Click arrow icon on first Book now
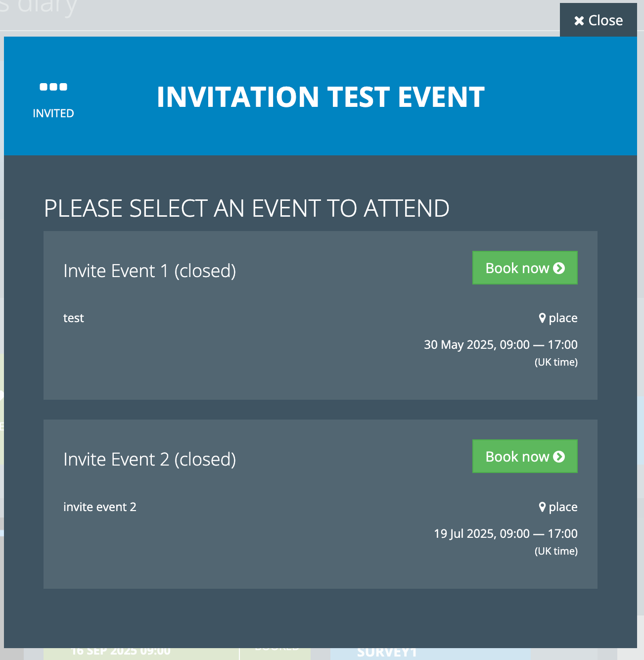The image size is (644, 660). click(x=559, y=268)
